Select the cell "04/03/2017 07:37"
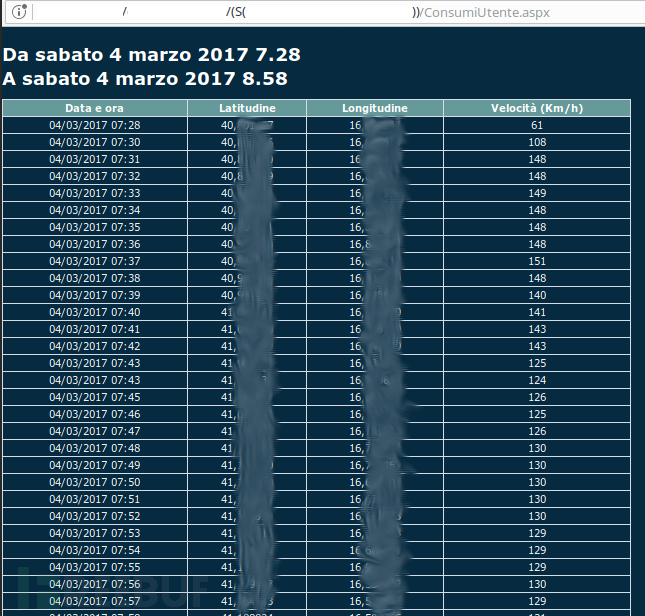The image size is (645, 616). tap(95, 261)
